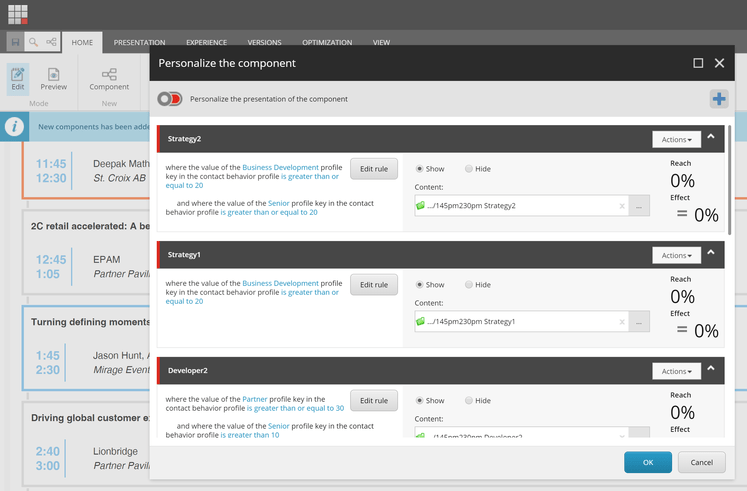
Task: Open the VERSIONS ribbon tab
Action: click(x=264, y=42)
